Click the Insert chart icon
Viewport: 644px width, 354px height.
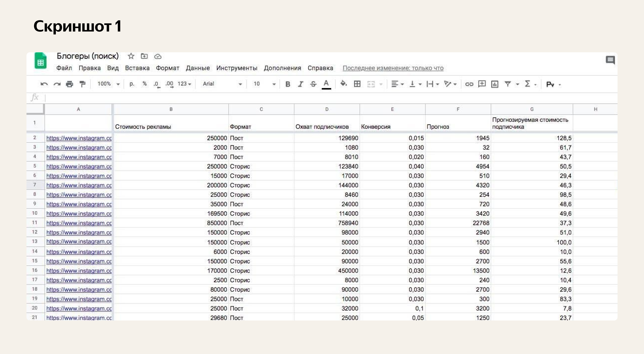tap(495, 84)
